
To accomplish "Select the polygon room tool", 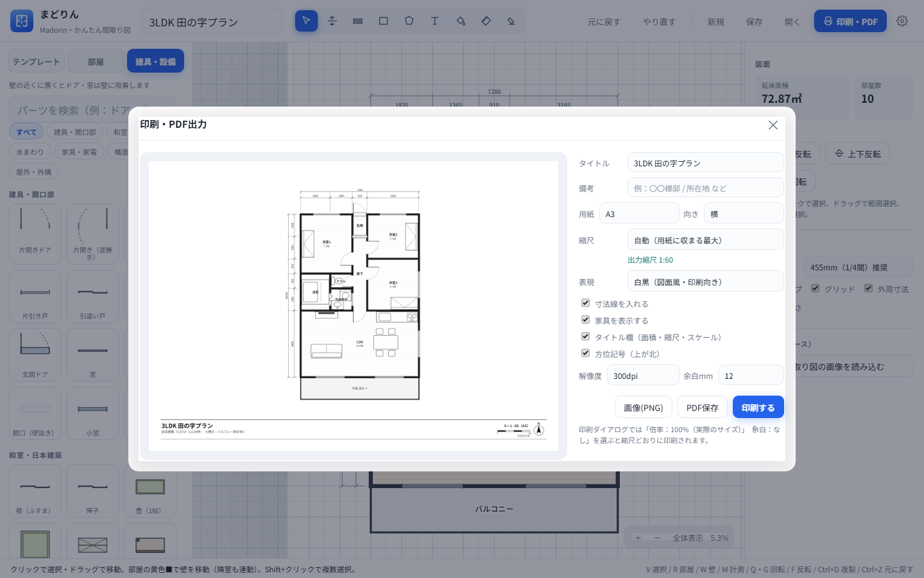I will point(409,21).
